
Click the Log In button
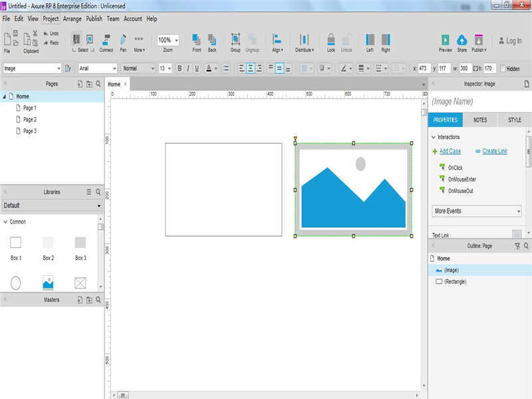(510, 41)
